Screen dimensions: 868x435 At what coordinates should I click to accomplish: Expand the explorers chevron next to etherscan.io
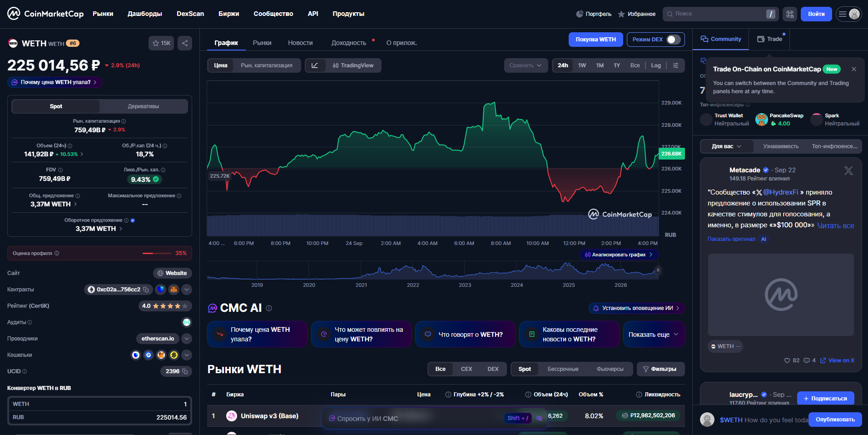[x=187, y=339]
